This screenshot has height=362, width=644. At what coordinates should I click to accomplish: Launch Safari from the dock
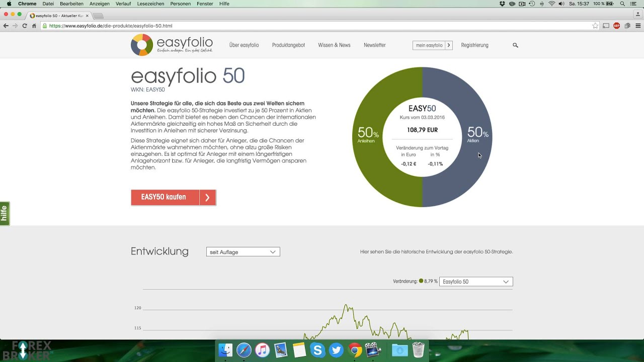pyautogui.click(x=244, y=349)
